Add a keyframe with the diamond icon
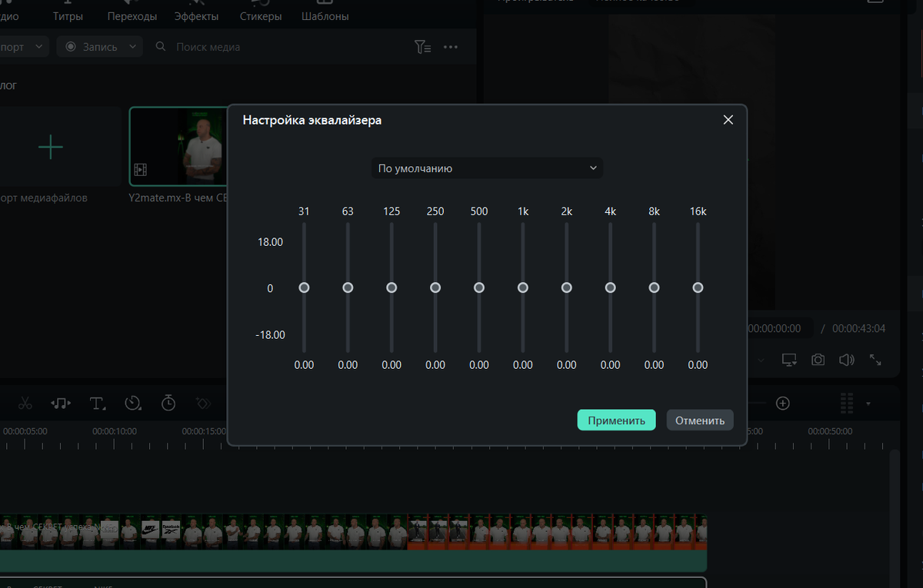This screenshot has width=923, height=588. point(204,403)
